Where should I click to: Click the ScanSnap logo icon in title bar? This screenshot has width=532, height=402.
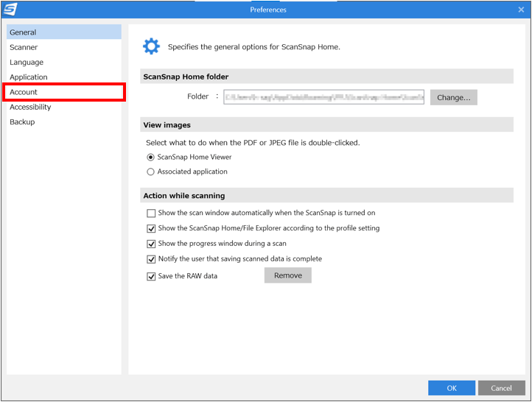tap(10, 10)
